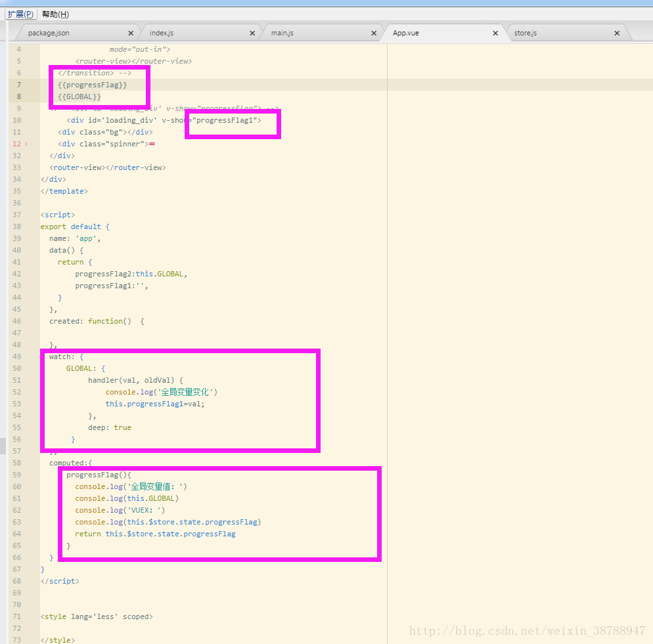Click the fold marker after spinner div
The width and height of the screenshot is (653, 644).
pyautogui.click(x=152, y=144)
